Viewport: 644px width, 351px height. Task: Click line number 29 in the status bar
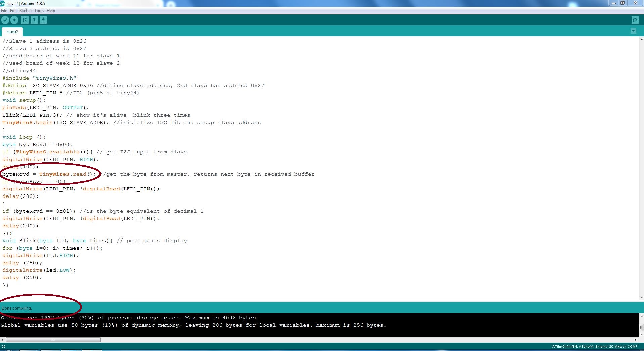point(3,347)
